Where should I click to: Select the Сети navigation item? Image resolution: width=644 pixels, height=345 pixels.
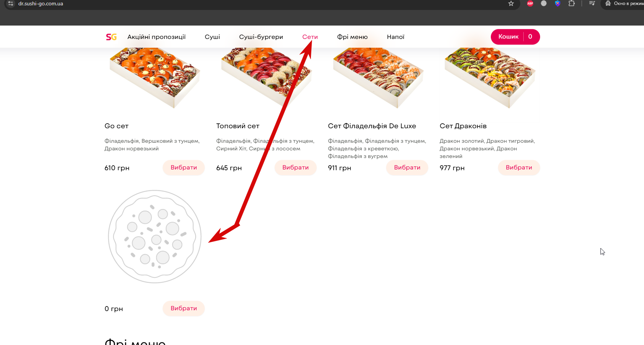click(310, 37)
